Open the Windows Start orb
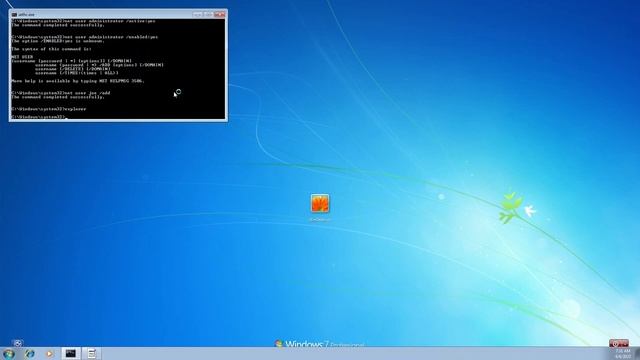This screenshot has width=640, height=360. click(9, 353)
